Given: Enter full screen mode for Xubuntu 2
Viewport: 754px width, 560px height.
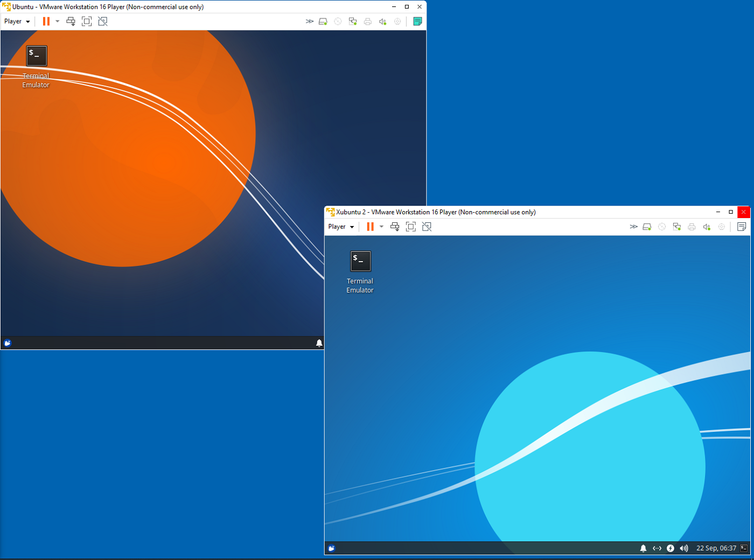Looking at the screenshot, I should [x=411, y=227].
